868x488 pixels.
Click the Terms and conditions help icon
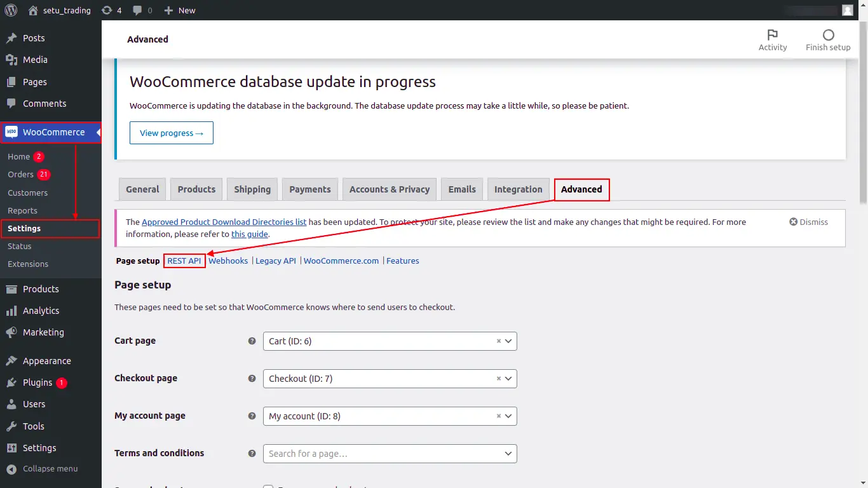click(x=252, y=453)
